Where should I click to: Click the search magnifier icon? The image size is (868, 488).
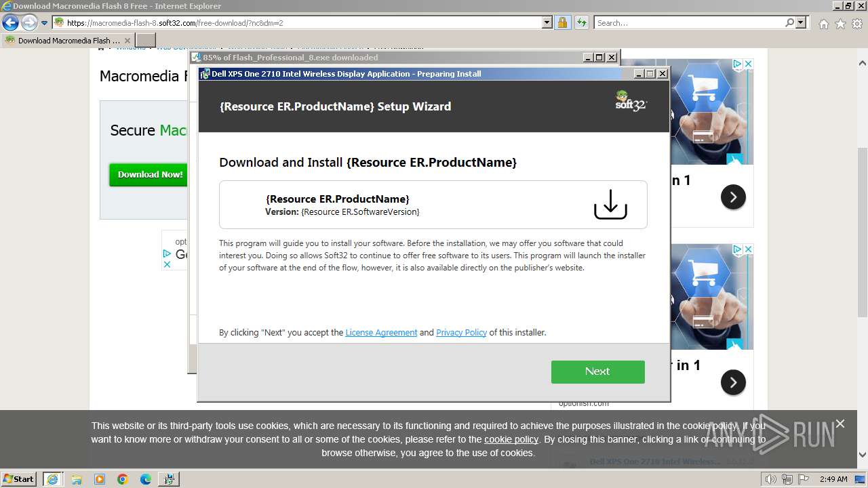point(789,23)
